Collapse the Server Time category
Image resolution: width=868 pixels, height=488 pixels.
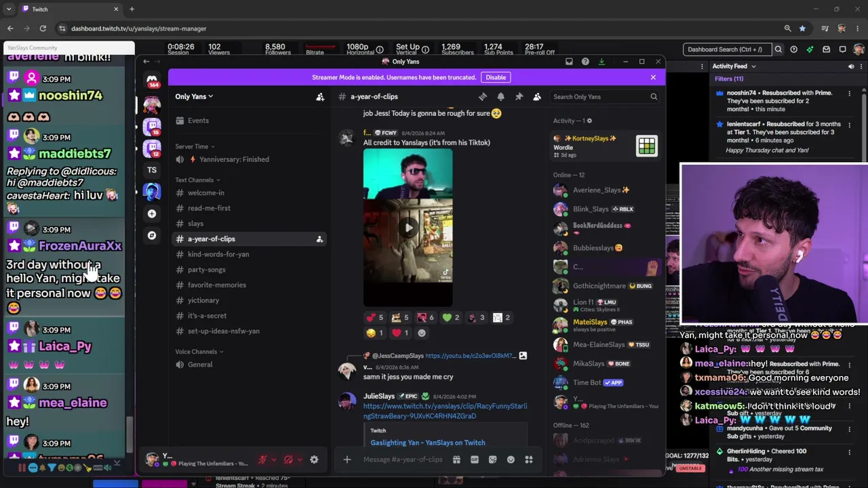[195, 146]
